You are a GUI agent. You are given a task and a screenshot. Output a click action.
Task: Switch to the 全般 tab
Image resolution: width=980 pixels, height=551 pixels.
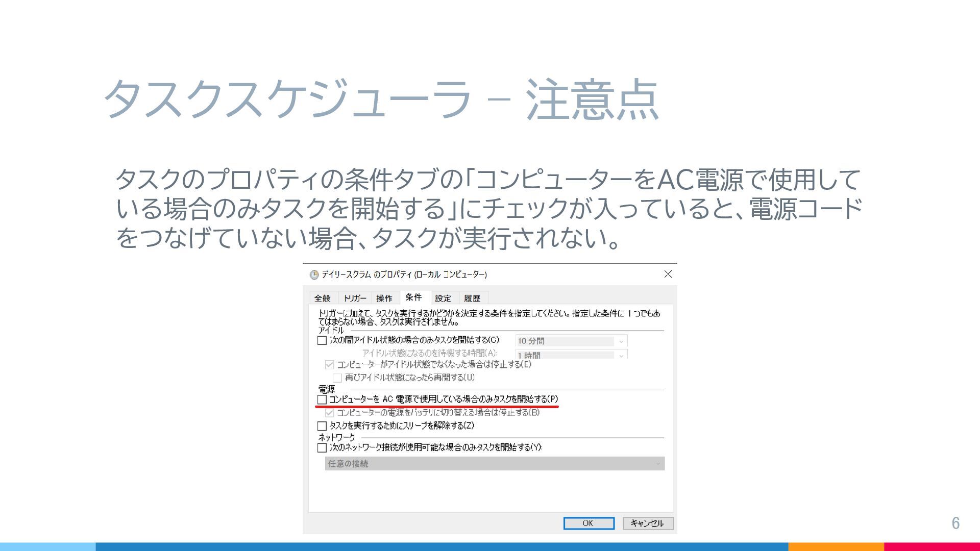click(322, 298)
